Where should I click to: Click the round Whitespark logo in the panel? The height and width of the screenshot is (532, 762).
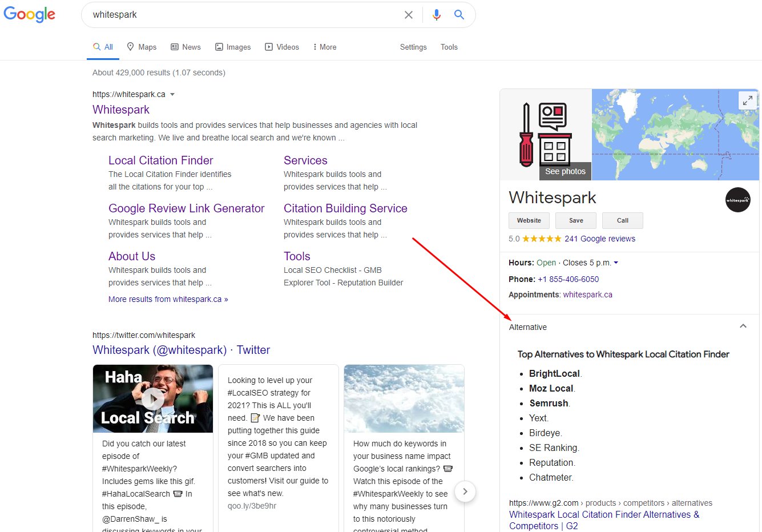click(x=737, y=200)
